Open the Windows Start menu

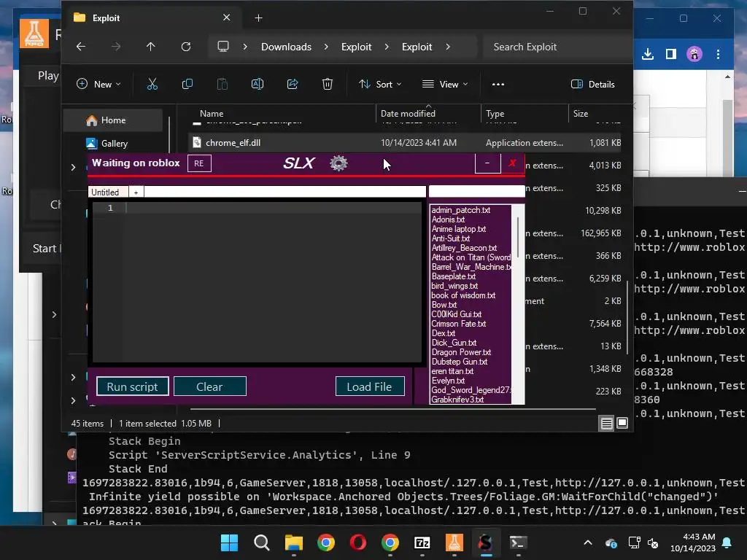229,542
